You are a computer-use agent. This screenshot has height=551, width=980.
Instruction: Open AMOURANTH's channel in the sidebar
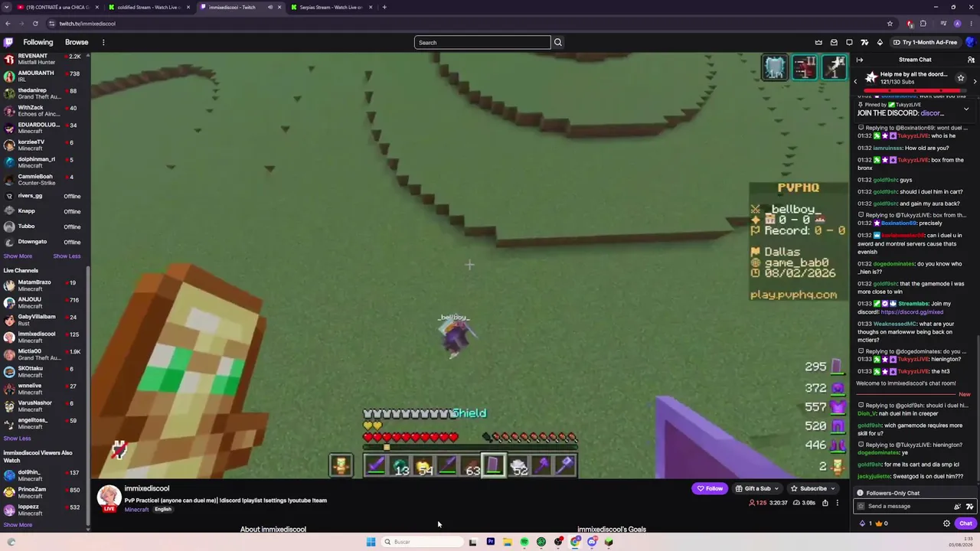pyautogui.click(x=44, y=76)
